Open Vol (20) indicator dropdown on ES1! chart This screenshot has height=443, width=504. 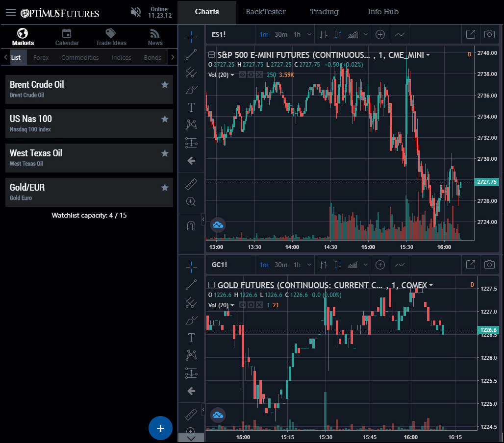232,75
